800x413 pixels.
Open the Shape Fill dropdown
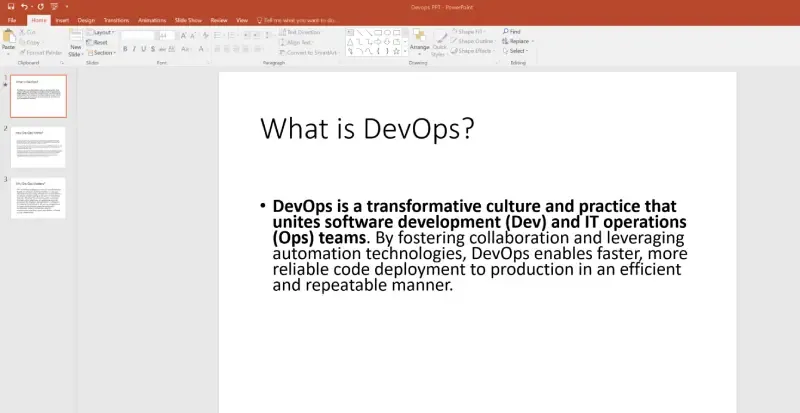point(469,32)
